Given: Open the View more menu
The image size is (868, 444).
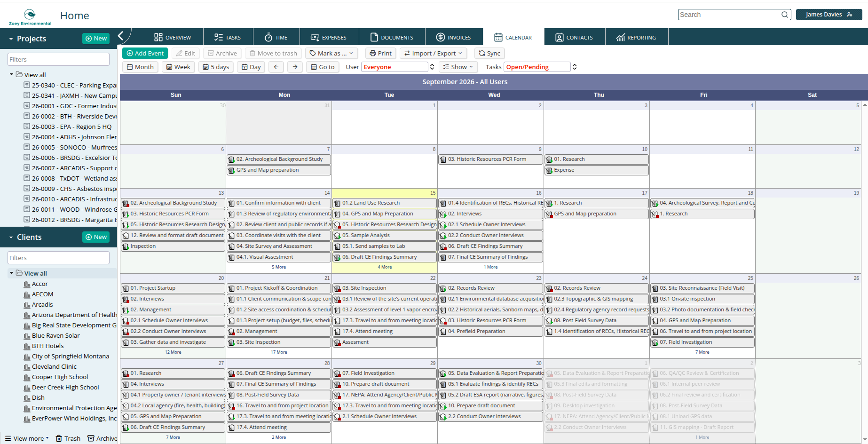Looking at the screenshot, I should click(x=27, y=438).
